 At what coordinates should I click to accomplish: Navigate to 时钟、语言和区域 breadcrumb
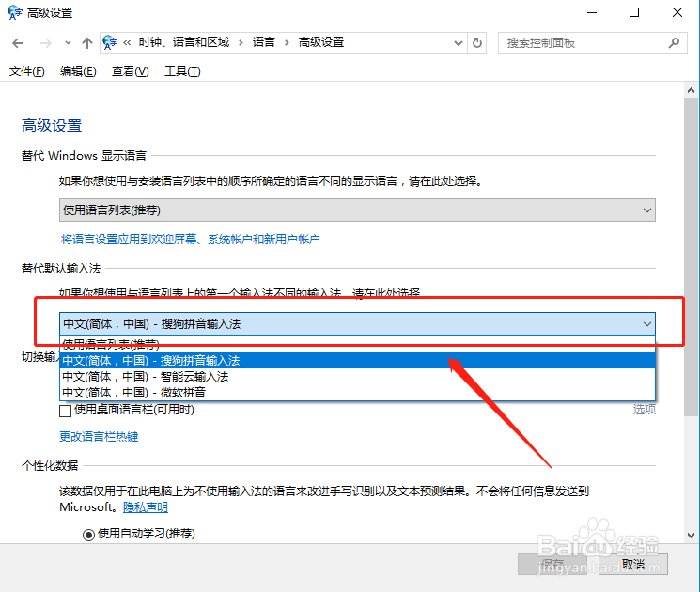click(184, 42)
